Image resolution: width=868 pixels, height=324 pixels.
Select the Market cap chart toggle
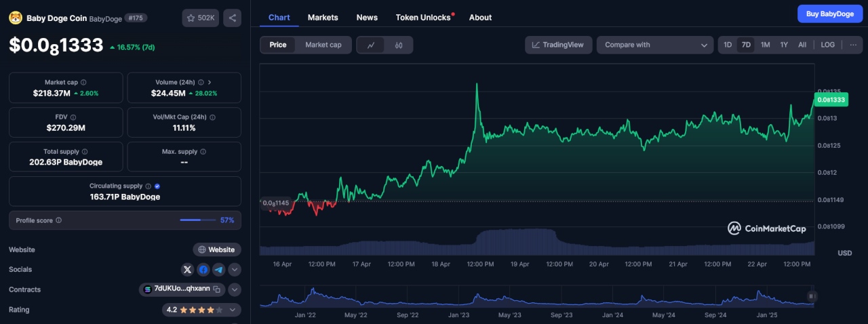[x=323, y=45]
